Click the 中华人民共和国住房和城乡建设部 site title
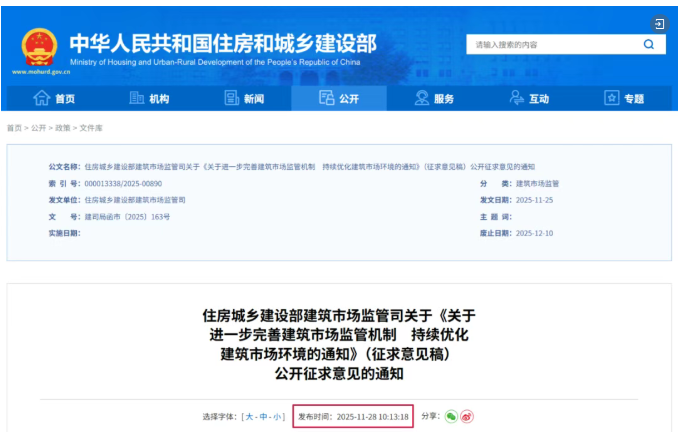Screen dimensions: 682x444 point(223,43)
